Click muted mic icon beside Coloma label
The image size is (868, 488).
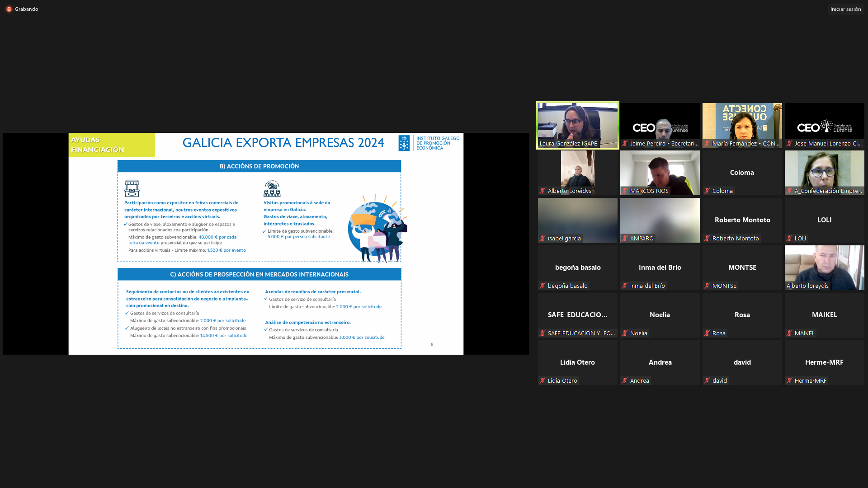coord(707,191)
